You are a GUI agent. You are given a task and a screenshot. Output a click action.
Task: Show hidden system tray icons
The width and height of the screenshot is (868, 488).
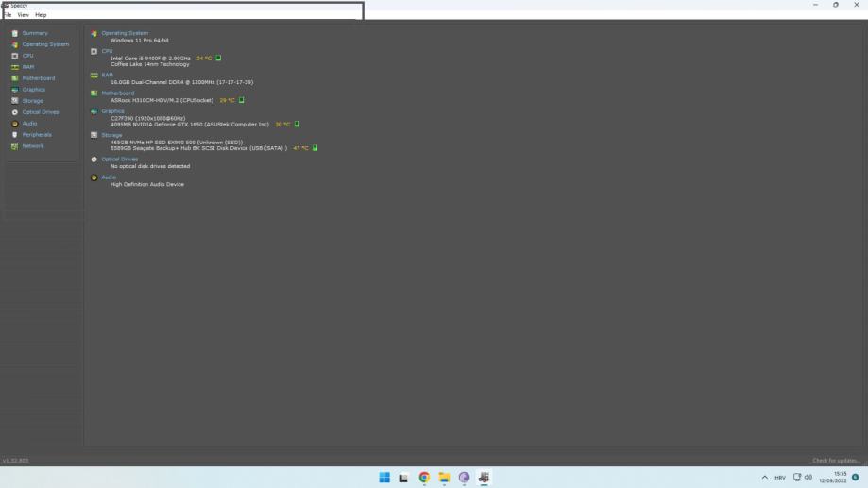coord(764,478)
